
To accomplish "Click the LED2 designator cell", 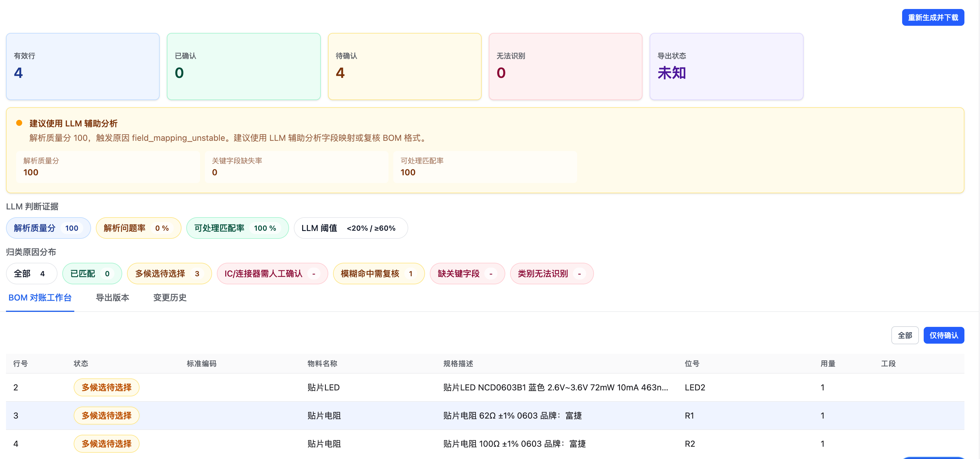I will (695, 387).
